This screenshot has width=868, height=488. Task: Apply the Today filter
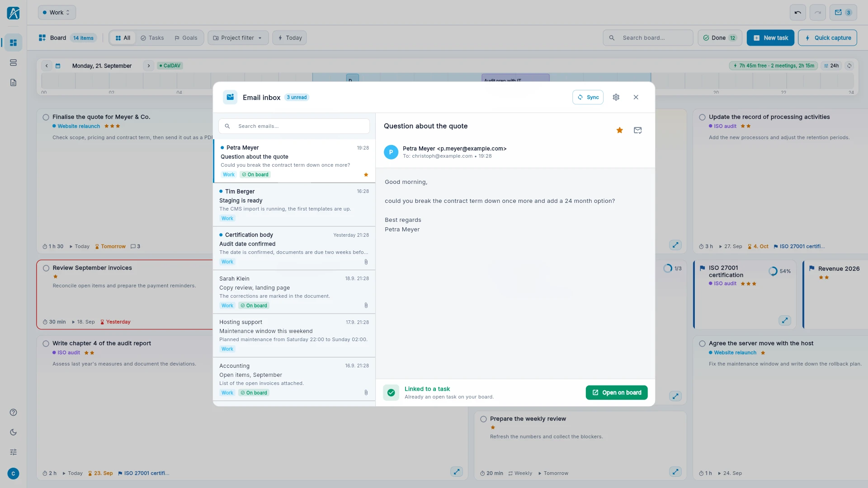coord(290,38)
